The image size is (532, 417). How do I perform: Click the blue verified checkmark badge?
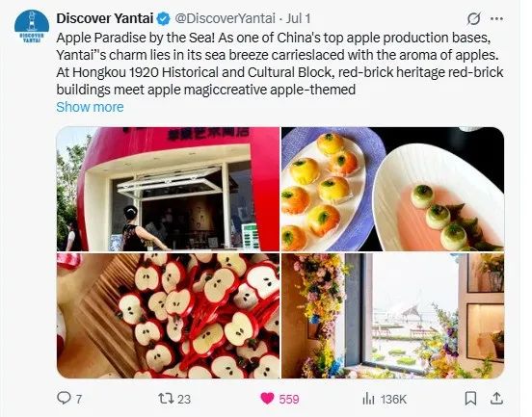pos(164,18)
